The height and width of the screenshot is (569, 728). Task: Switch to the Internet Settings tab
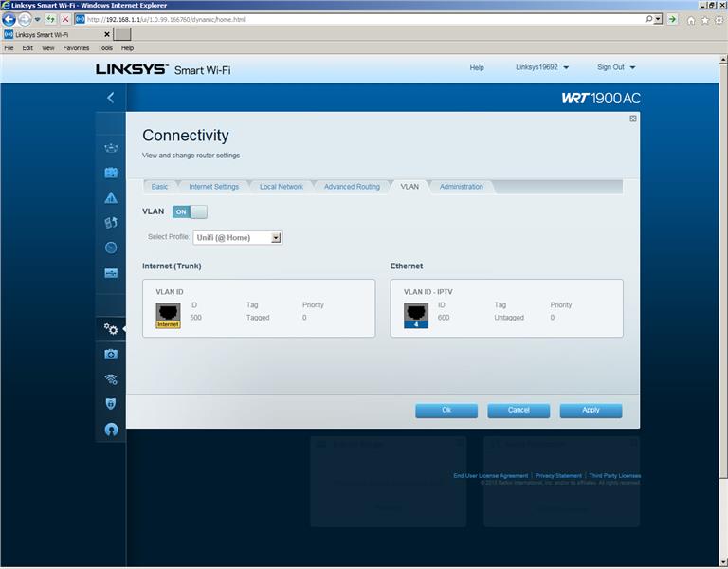213,187
